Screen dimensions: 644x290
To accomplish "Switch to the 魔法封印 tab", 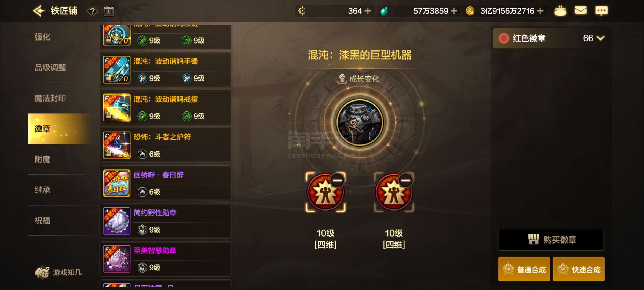I will coord(50,98).
